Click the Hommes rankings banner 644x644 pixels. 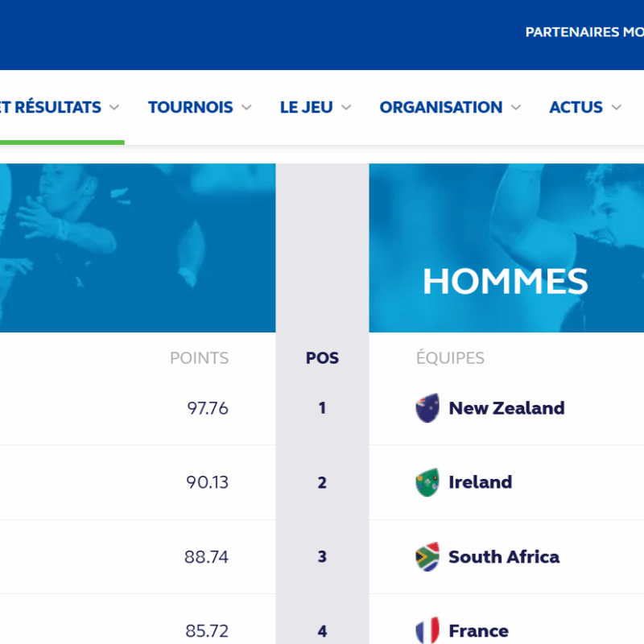[506, 248]
